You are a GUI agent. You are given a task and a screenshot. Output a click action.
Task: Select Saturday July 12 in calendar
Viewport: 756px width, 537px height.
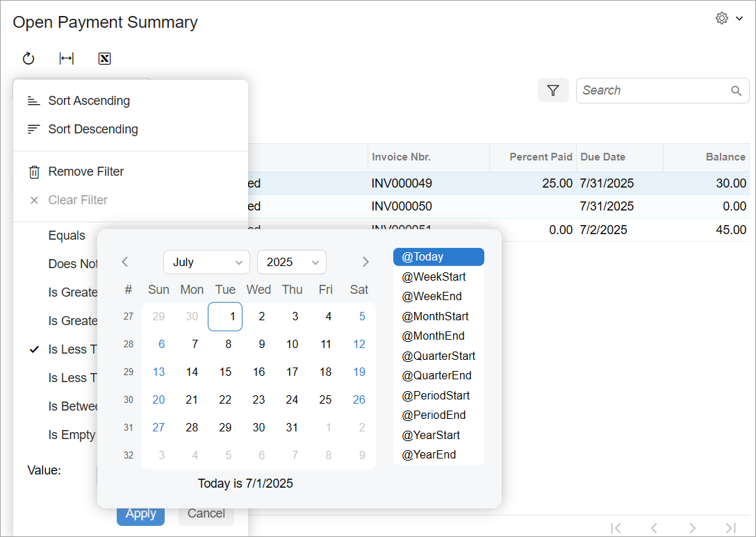click(x=359, y=344)
